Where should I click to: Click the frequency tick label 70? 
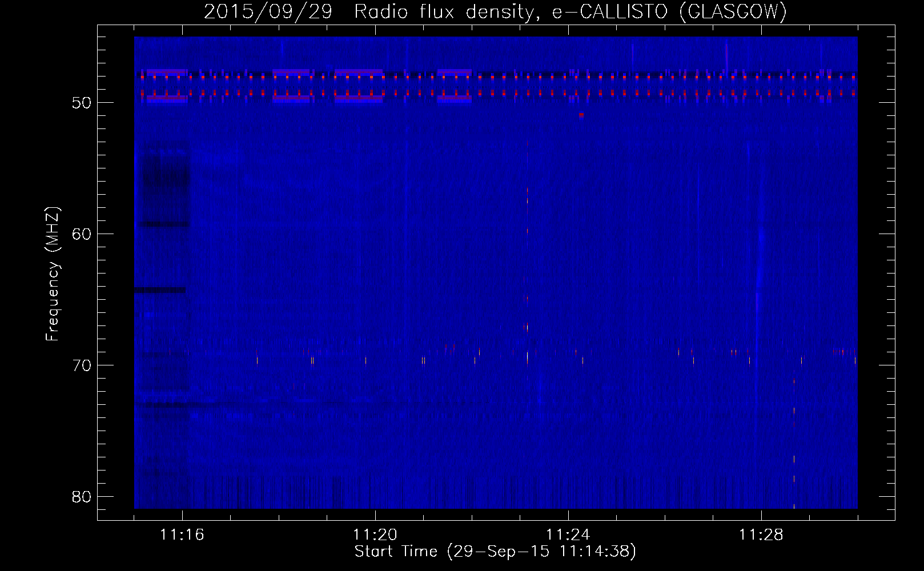(x=82, y=365)
